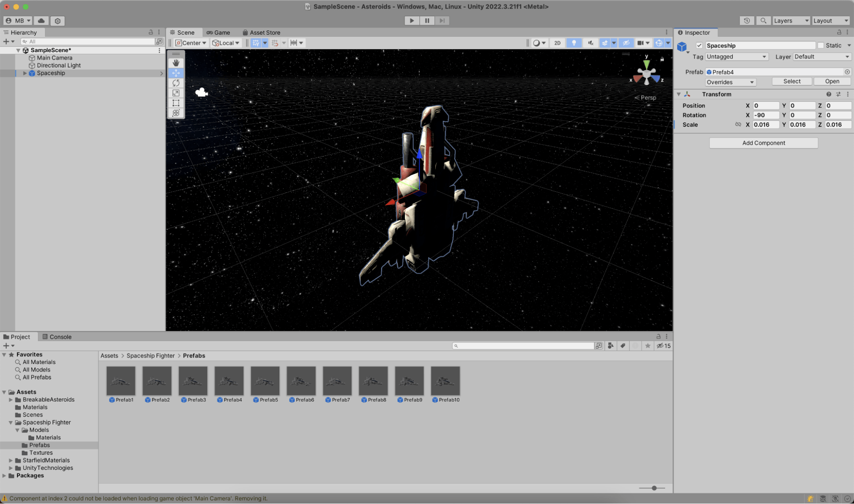854x504 pixels.
Task: Switch to the Game tab
Action: pos(219,32)
